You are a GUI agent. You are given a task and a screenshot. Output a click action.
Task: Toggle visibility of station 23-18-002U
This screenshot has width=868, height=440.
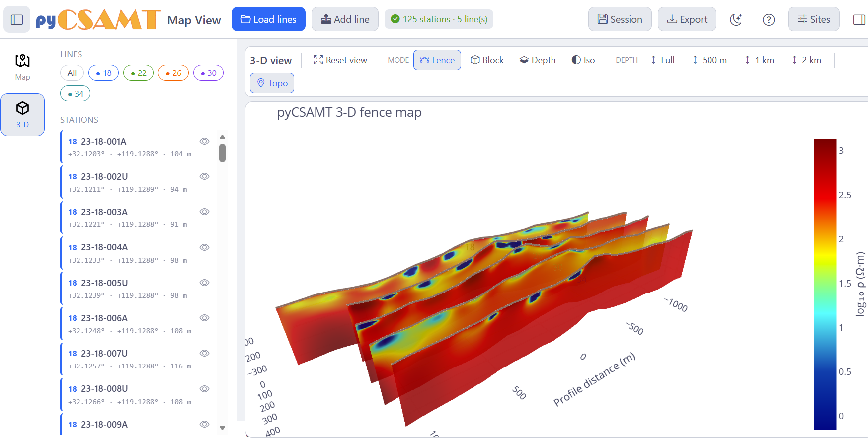pyautogui.click(x=204, y=176)
